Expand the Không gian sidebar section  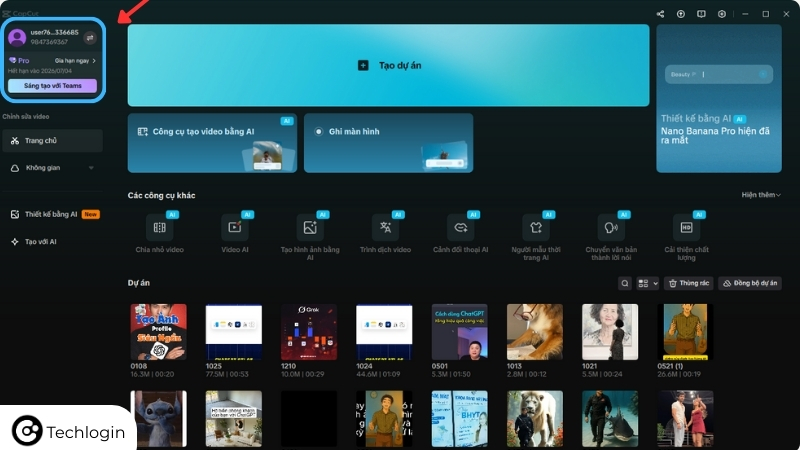[x=52, y=168]
